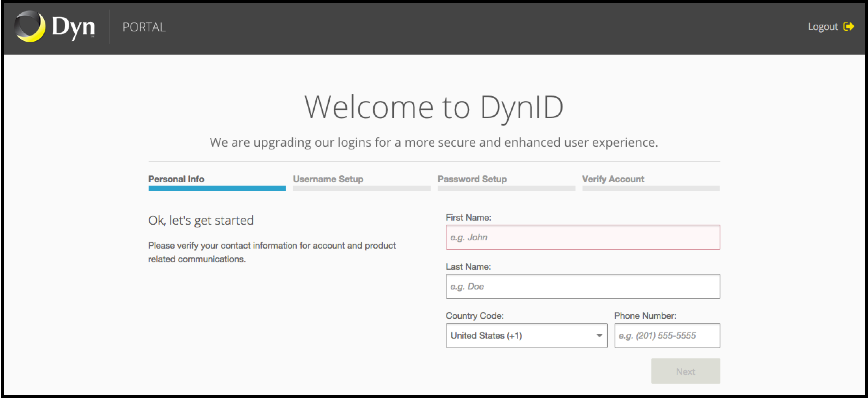Focus the First Name input field
Screen dimensions: 868x398
point(582,237)
